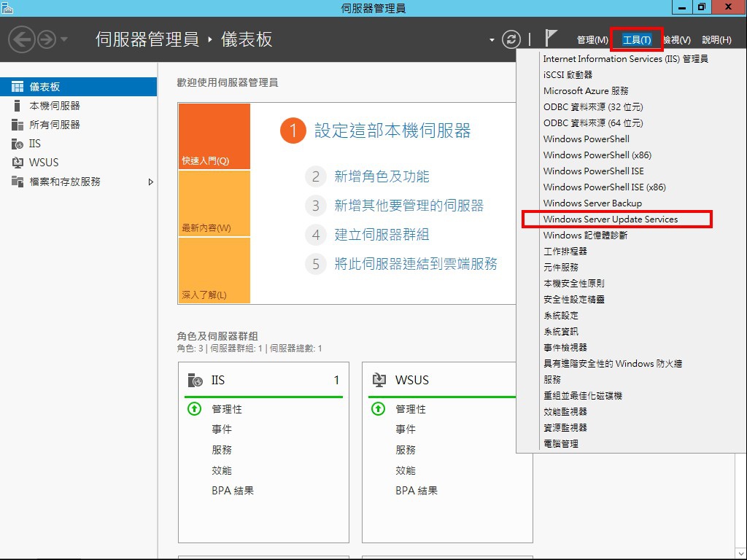Image resolution: width=747 pixels, height=560 pixels.
Task: Click 新增其他要管理的伺服器 link
Action: [x=409, y=206]
